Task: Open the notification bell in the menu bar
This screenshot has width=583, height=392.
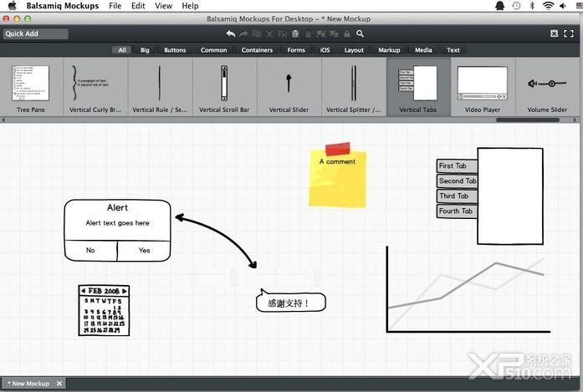Action: click(500, 6)
